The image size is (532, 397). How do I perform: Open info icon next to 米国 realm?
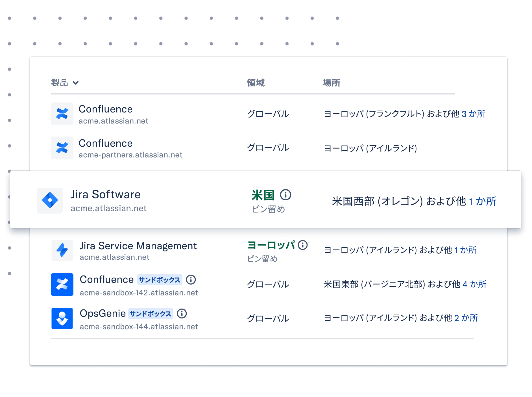(285, 195)
